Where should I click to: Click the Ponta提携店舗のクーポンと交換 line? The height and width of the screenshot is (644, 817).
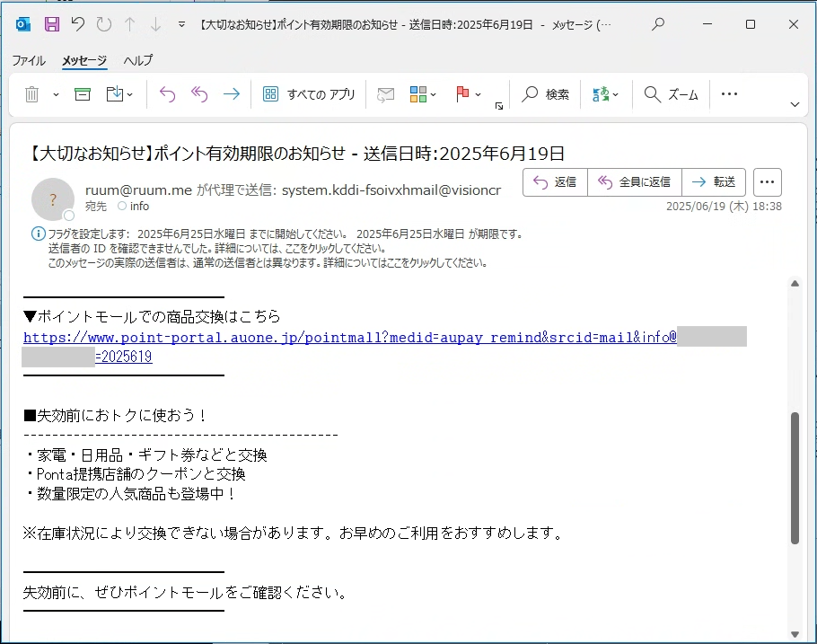(136, 474)
